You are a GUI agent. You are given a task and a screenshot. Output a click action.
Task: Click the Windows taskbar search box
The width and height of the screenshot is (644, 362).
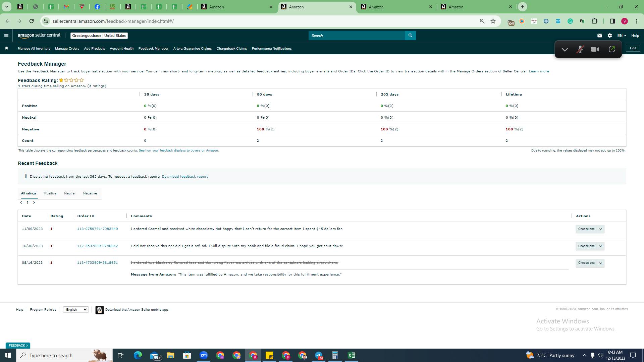pos(64,355)
